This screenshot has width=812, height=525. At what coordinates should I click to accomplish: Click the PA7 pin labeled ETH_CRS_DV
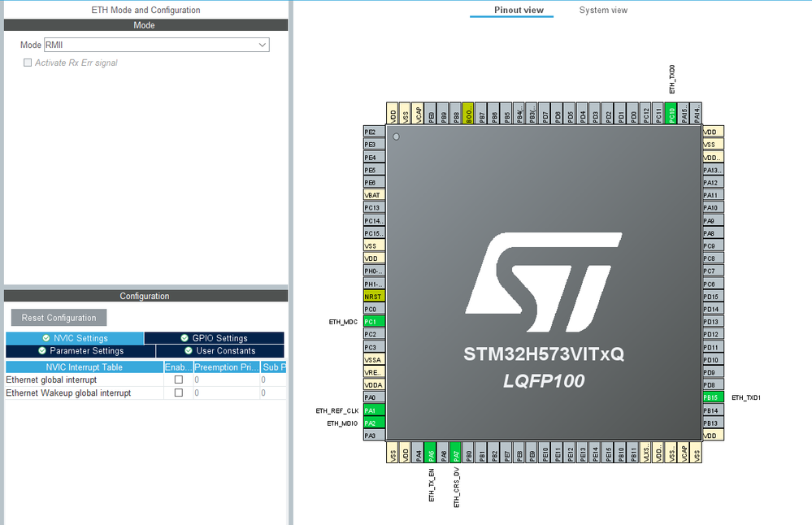click(x=456, y=453)
